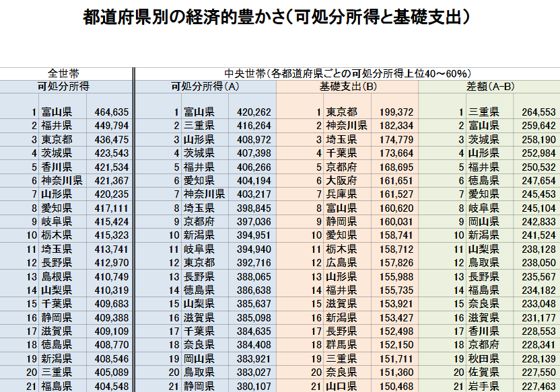
Task: Click the value 397,036 for 京都府
Action: pyautogui.click(x=254, y=221)
